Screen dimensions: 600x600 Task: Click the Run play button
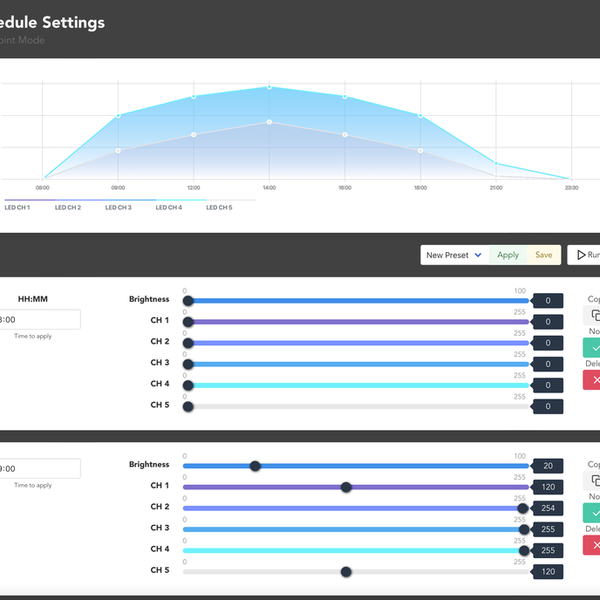584,255
